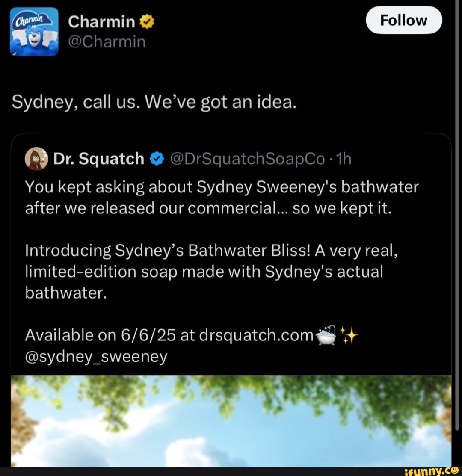
Task: Click the Dr. Squatch sasquatch profile avatar
Action: coord(36,158)
